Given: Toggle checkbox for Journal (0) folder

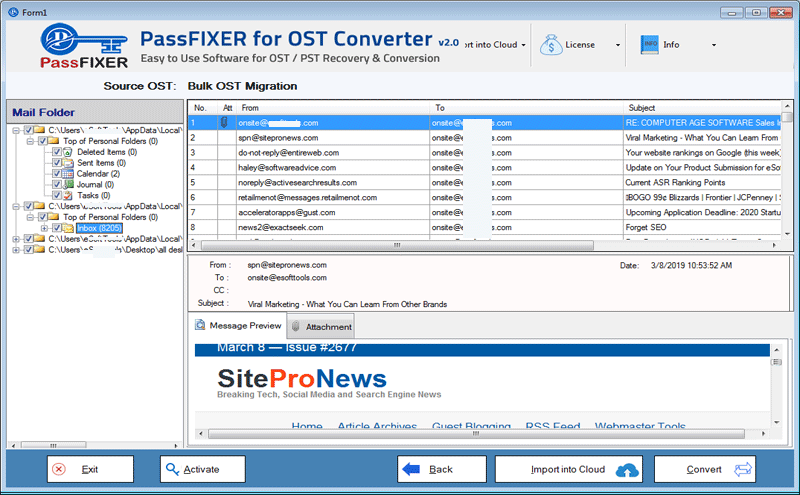Looking at the screenshot, I should coord(57,184).
